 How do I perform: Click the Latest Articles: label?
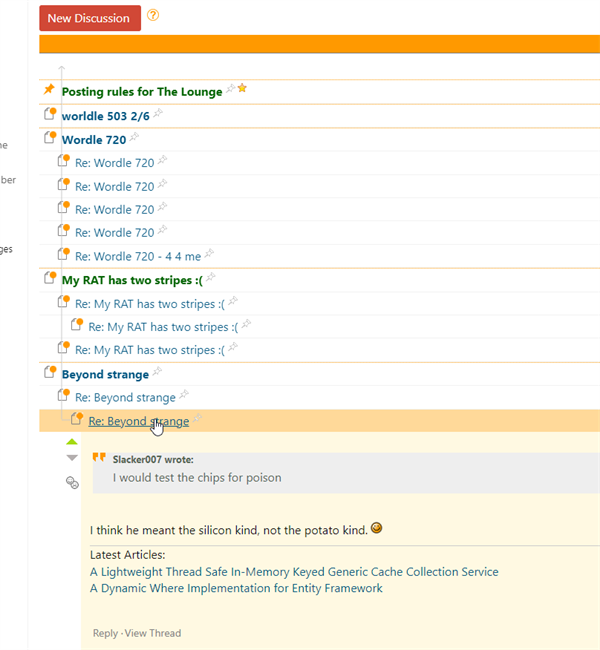point(127,555)
